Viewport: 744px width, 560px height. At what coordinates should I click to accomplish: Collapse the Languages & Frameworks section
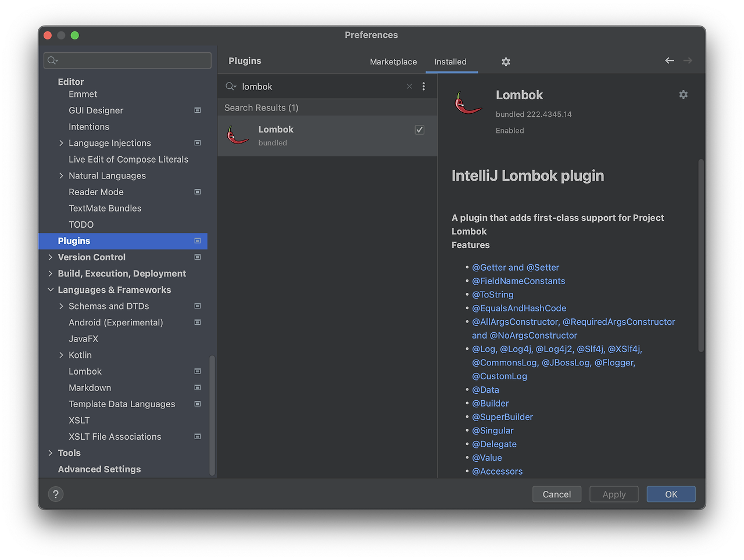click(51, 289)
